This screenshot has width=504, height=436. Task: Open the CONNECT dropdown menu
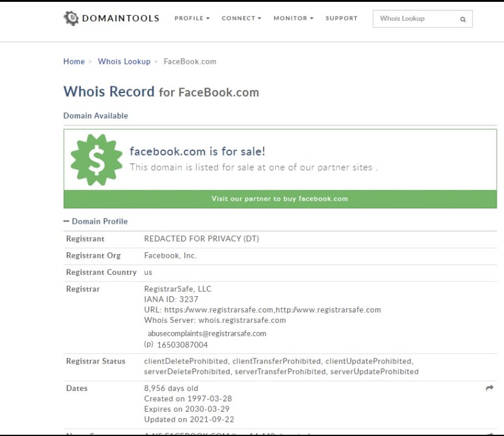(x=240, y=19)
